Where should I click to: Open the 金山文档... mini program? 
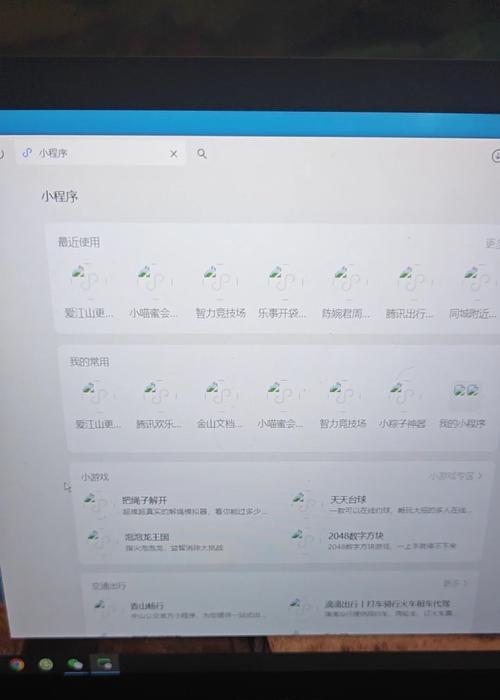tap(219, 404)
